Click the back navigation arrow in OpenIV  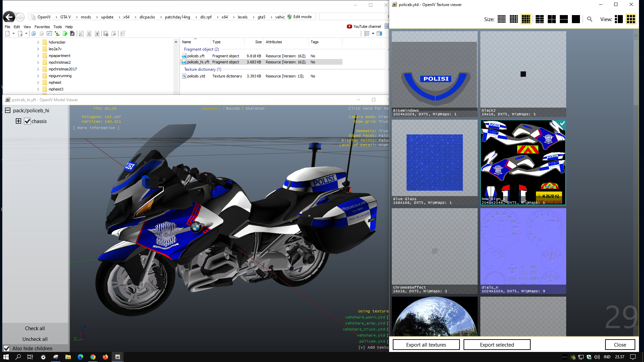point(9,17)
